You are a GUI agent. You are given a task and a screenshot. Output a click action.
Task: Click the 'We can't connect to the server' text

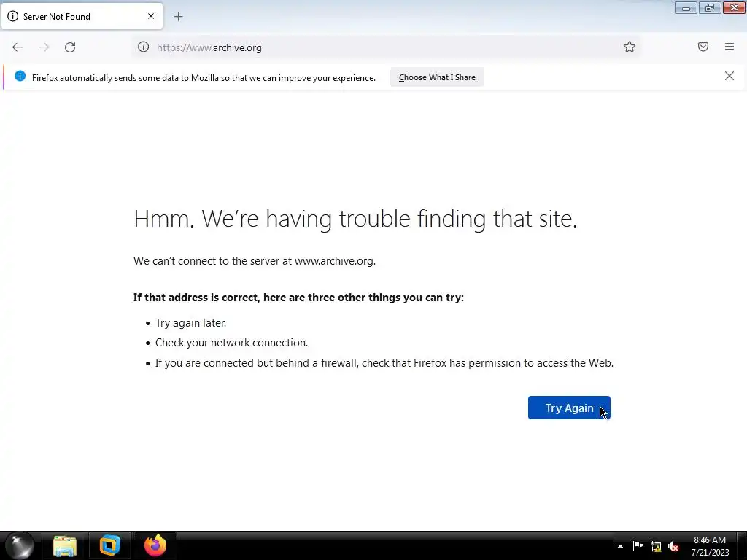tap(255, 261)
